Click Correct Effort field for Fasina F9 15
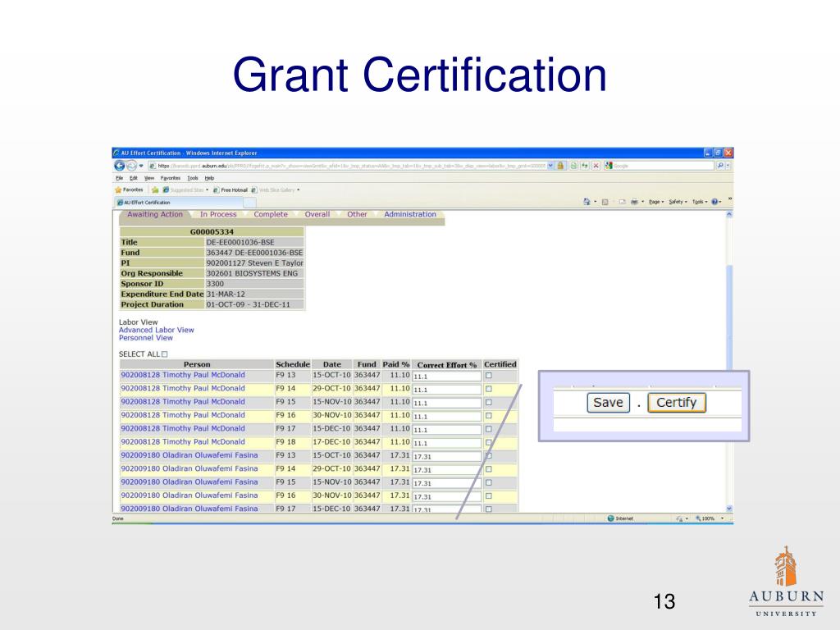This screenshot has width=840, height=630. click(447, 483)
